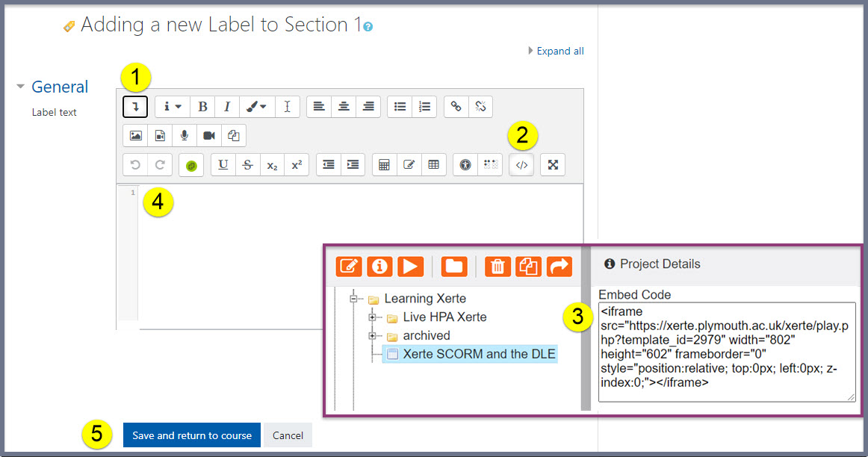
Task: Preview the Xerte project with the play icon
Action: (409, 267)
